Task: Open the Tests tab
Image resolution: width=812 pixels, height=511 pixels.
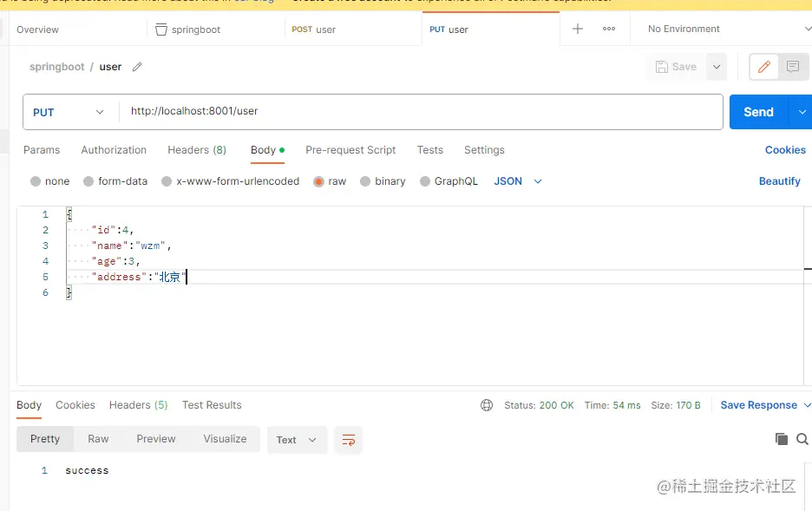Action: tap(429, 149)
